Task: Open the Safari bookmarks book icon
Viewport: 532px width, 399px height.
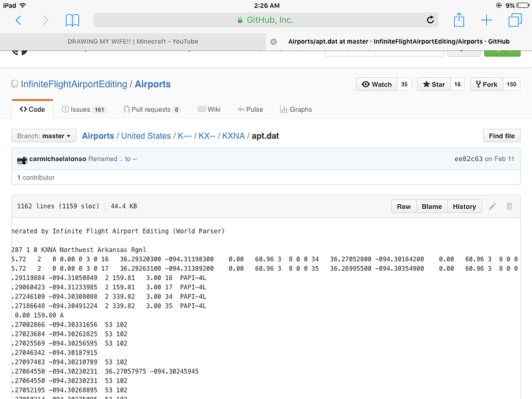Action: pos(72,21)
